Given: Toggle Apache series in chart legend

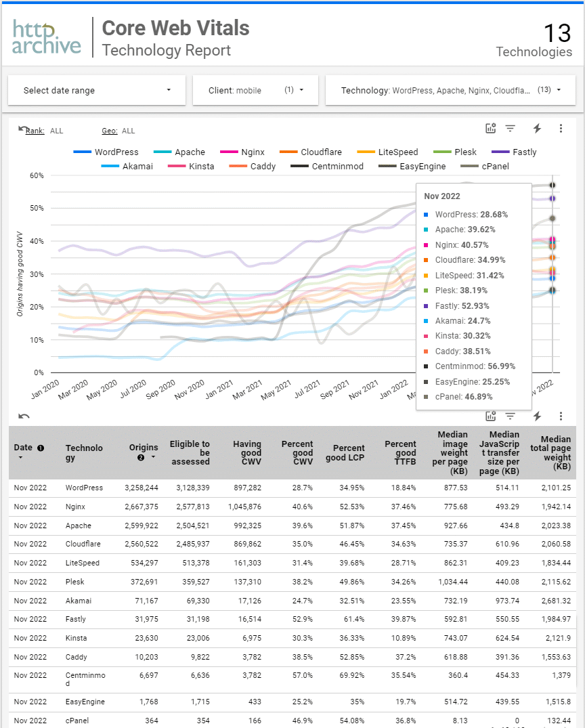Looking at the screenshot, I should click(179, 152).
